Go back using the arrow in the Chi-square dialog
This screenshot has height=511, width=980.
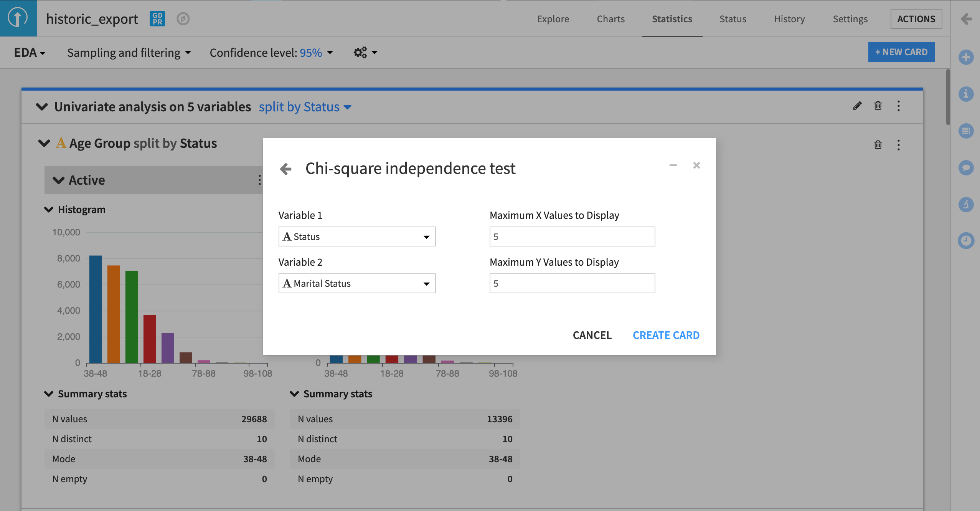[285, 169]
